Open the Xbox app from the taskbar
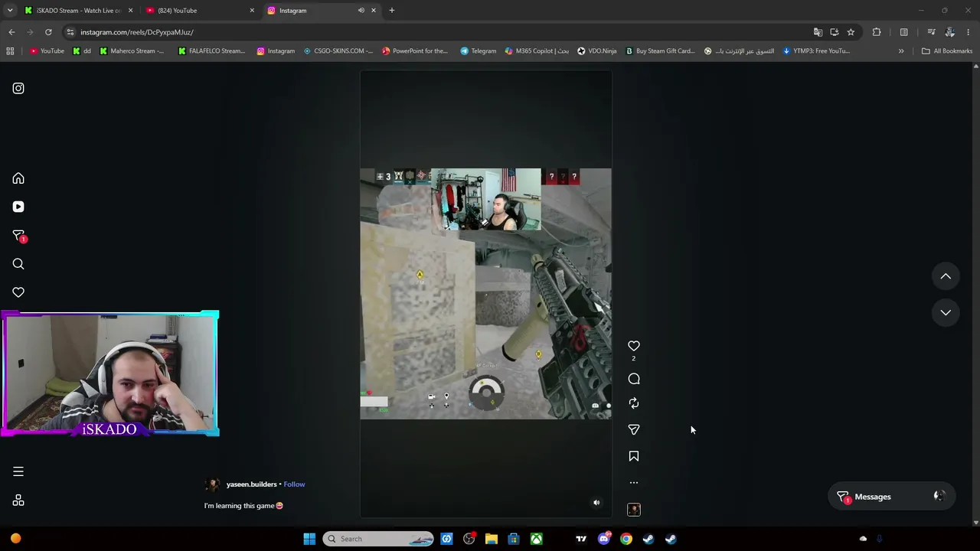The height and width of the screenshot is (551, 980). click(537, 539)
